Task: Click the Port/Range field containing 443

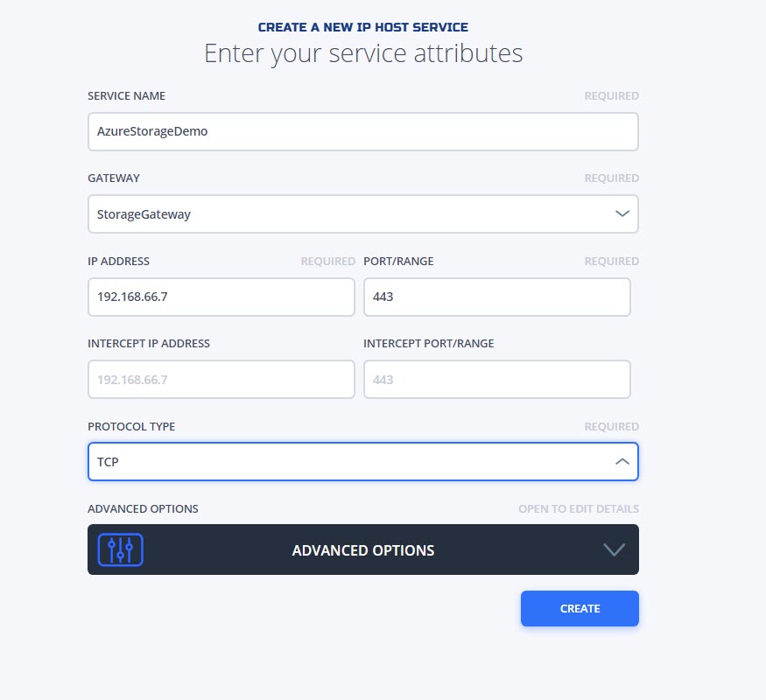Action: tap(497, 297)
